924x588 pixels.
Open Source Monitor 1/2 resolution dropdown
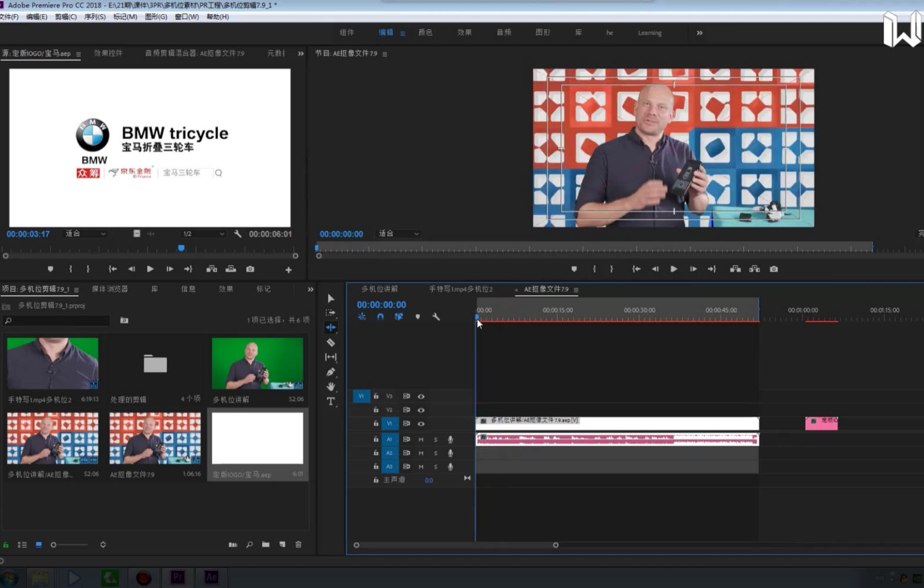[203, 233]
